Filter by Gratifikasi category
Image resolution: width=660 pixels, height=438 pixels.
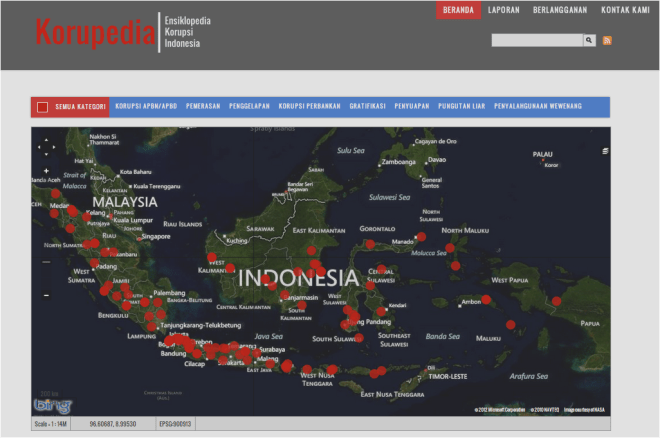click(x=368, y=106)
